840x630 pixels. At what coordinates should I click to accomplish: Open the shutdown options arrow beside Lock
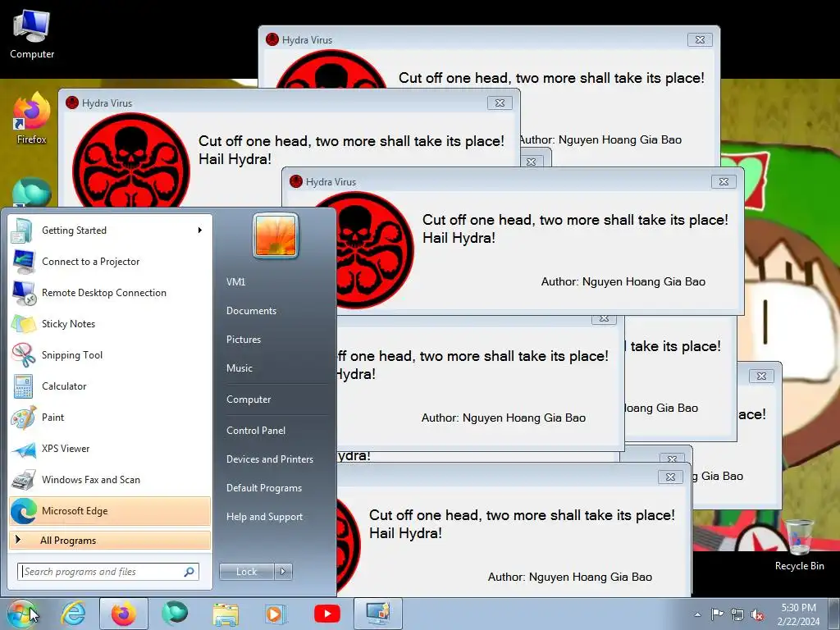pyautogui.click(x=283, y=572)
